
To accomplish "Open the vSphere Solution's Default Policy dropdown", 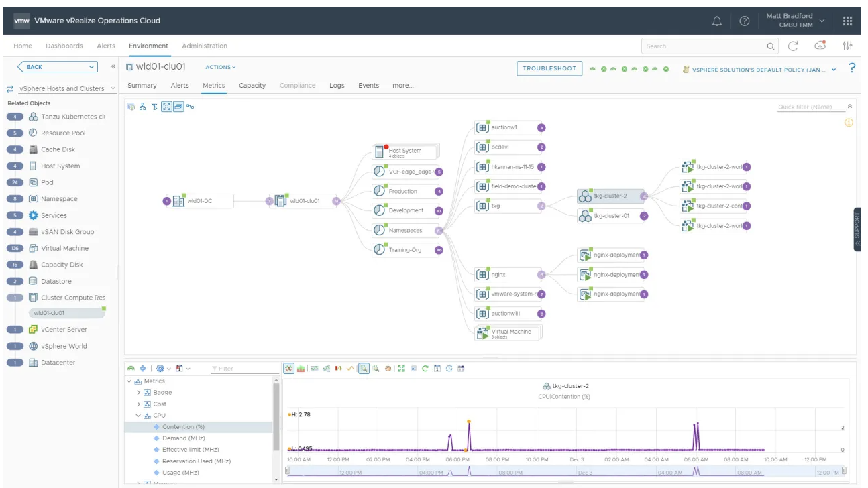I will pyautogui.click(x=760, y=69).
